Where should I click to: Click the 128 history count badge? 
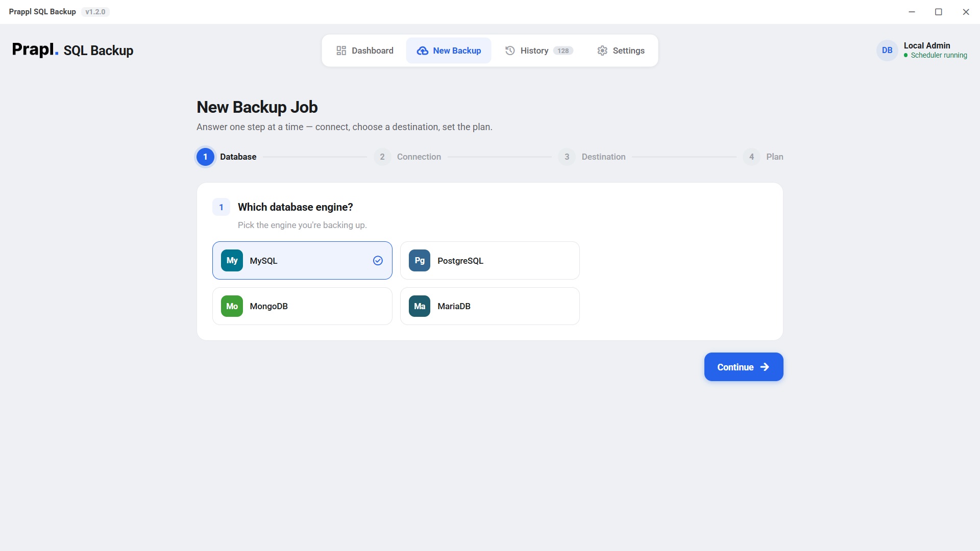click(x=563, y=51)
